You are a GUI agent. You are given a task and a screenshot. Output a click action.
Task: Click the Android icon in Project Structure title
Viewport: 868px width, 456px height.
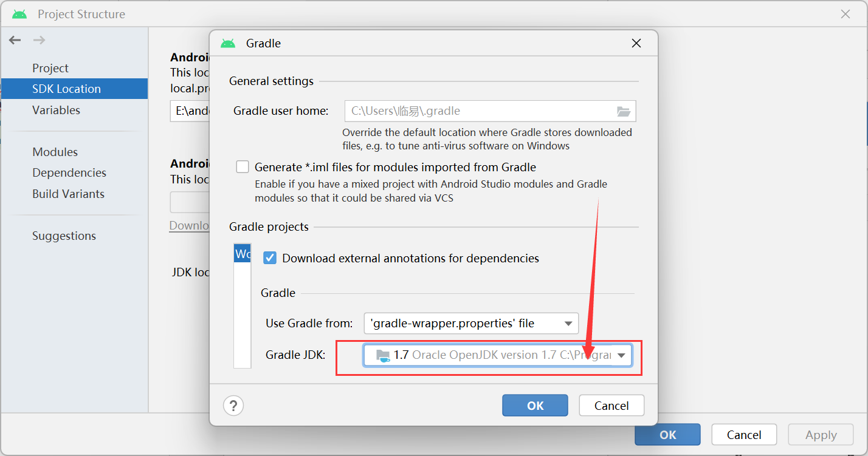pyautogui.click(x=19, y=14)
